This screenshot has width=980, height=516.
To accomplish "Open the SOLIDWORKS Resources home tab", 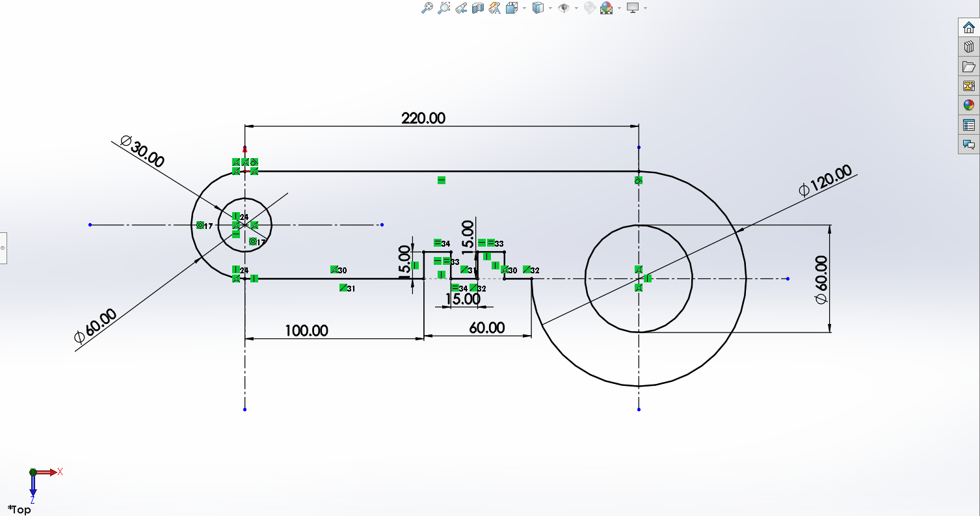I will click(x=969, y=27).
